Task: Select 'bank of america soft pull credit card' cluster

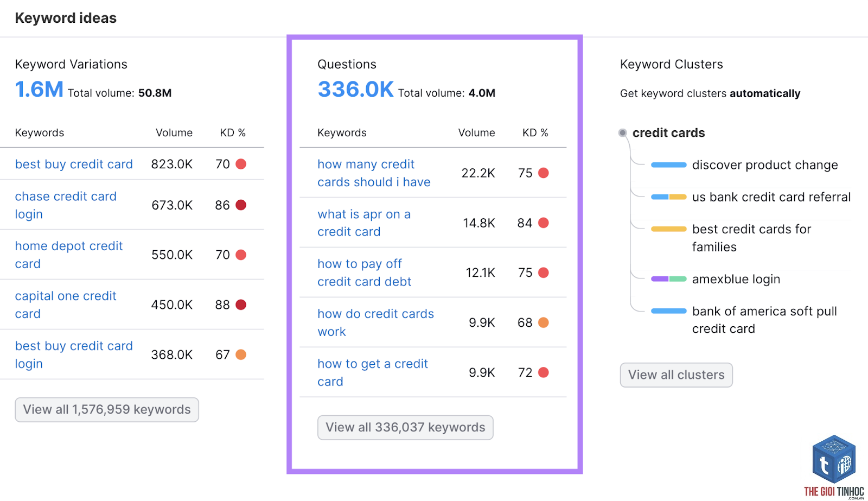Action: 764,320
